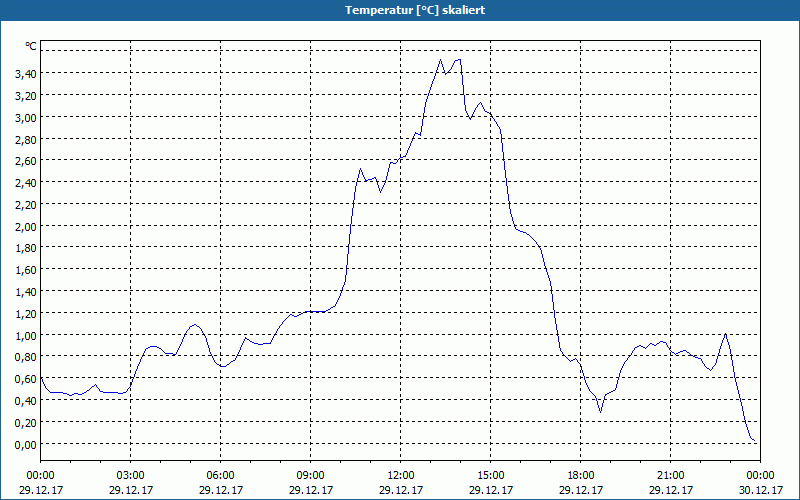Select the 29.12.17 date under 12:00
This screenshot has height=500, width=800.
(401, 490)
